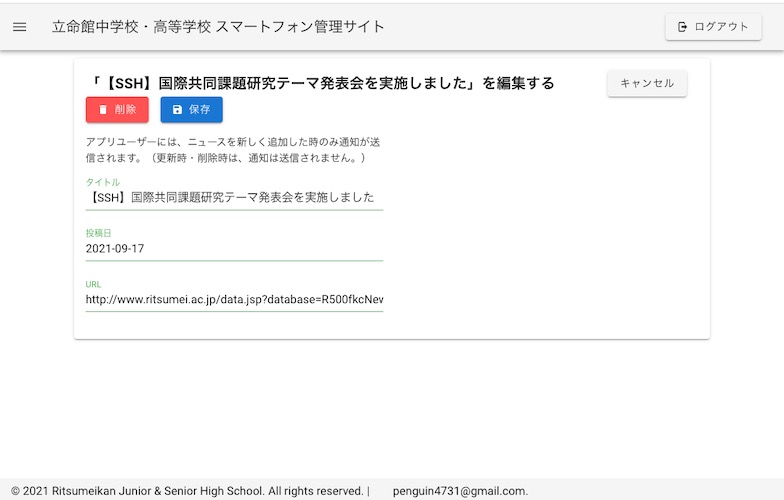Open the hamburger navigation menu
Image resolution: width=784 pixels, height=500 pixels.
(x=20, y=27)
